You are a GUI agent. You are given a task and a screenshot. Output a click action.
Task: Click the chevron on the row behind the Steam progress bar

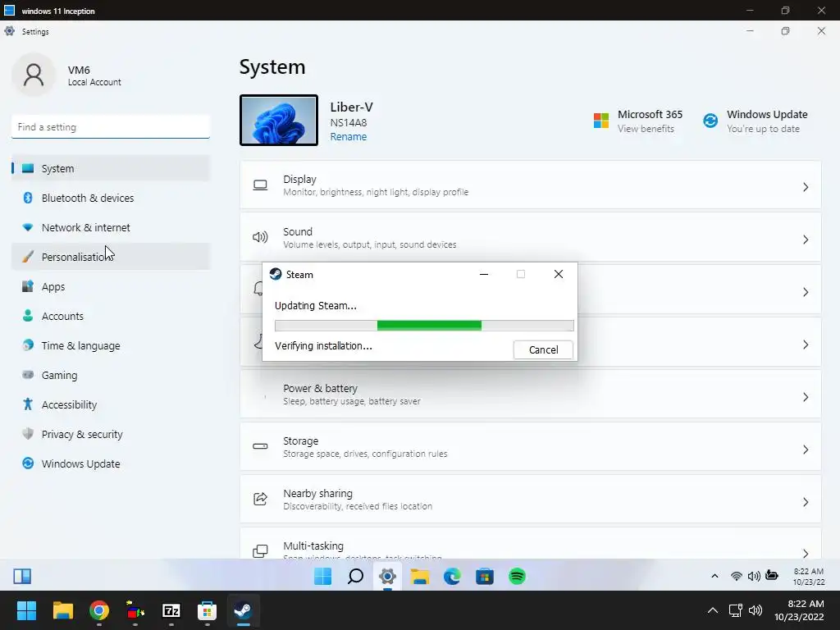coord(806,345)
